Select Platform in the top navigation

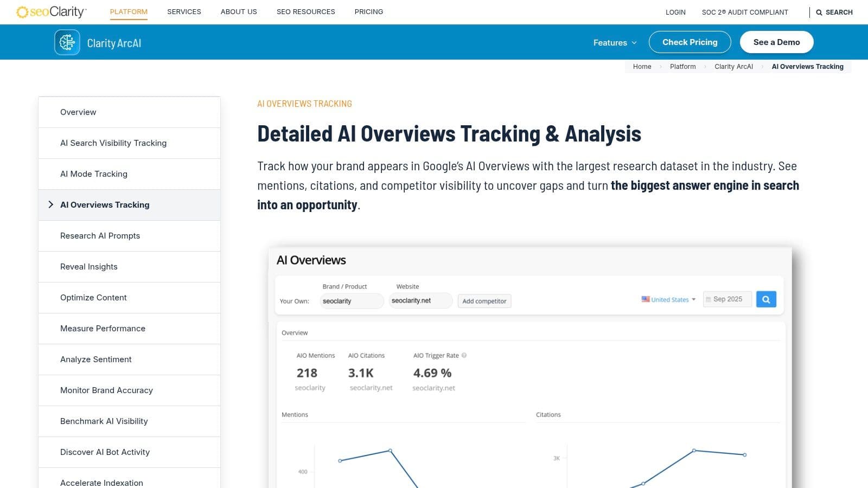[129, 11]
